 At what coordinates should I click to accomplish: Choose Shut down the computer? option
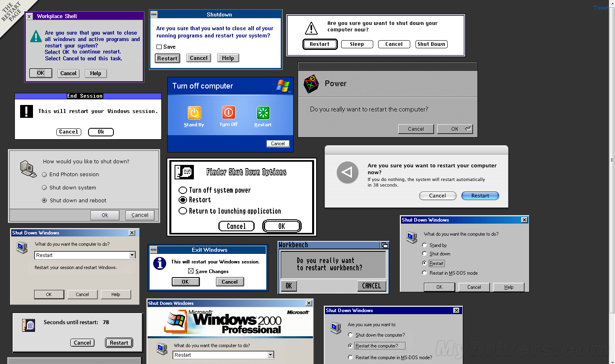pyautogui.click(x=350, y=335)
